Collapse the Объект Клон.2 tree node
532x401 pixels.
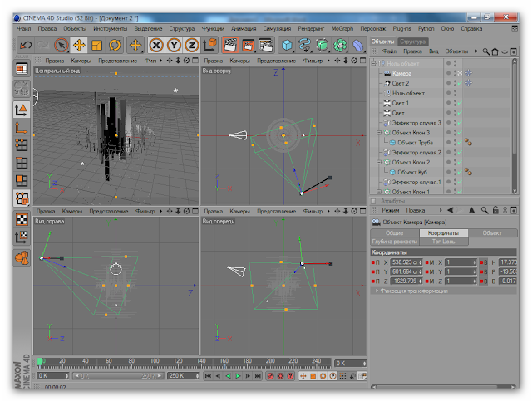point(378,163)
